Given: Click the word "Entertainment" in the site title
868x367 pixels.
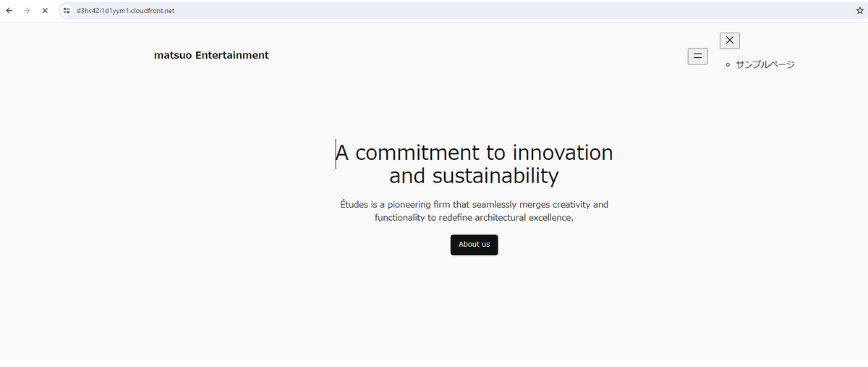Looking at the screenshot, I should click(x=232, y=55).
